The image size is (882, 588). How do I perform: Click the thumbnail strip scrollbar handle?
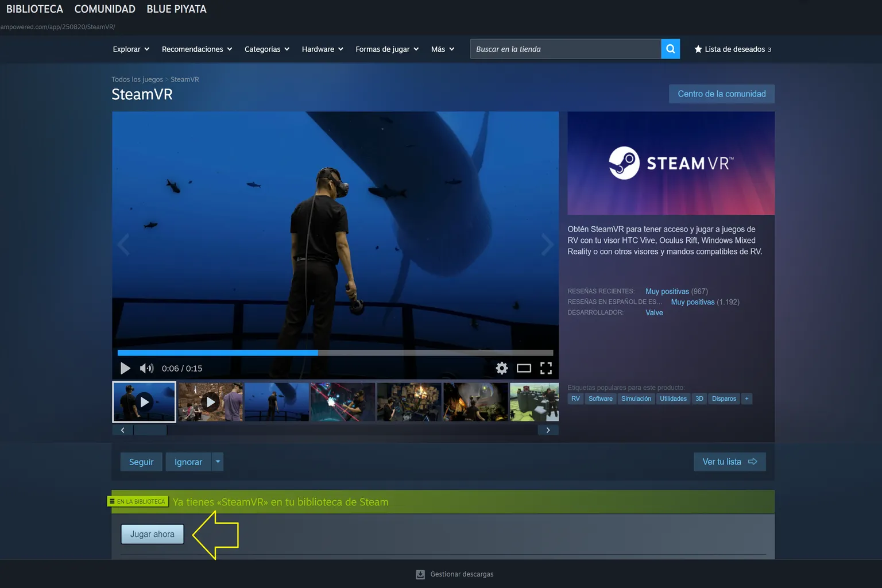(150, 430)
